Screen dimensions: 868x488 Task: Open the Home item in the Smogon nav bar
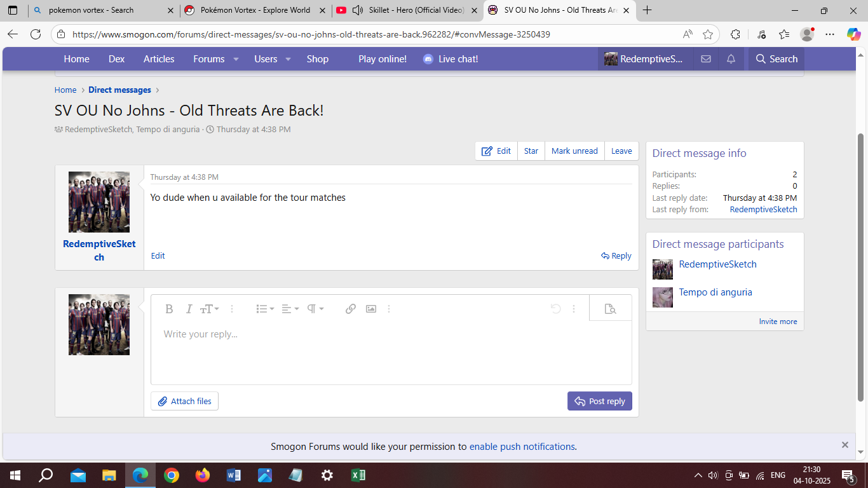tap(76, 59)
